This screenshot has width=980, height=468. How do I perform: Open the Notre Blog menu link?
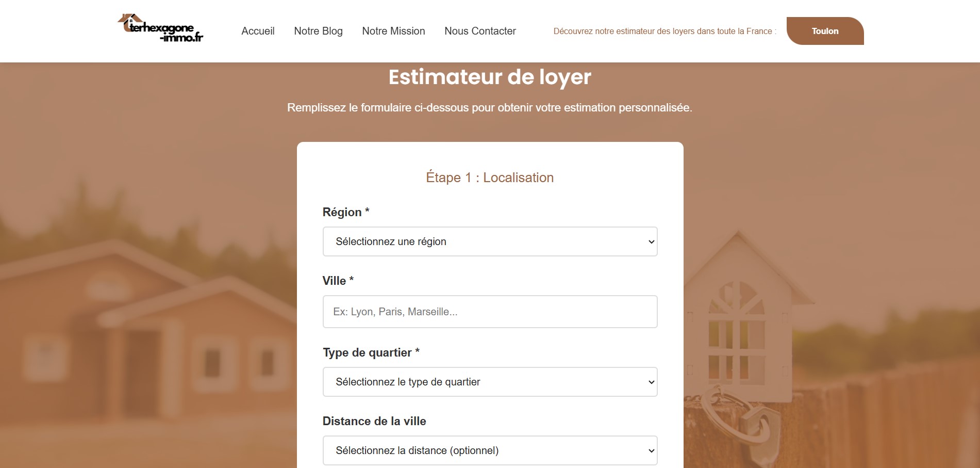318,31
